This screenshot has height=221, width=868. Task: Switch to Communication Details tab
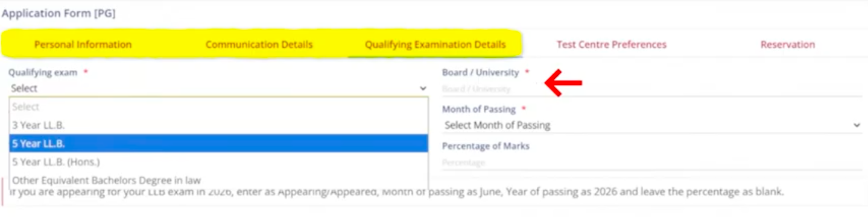tap(259, 45)
